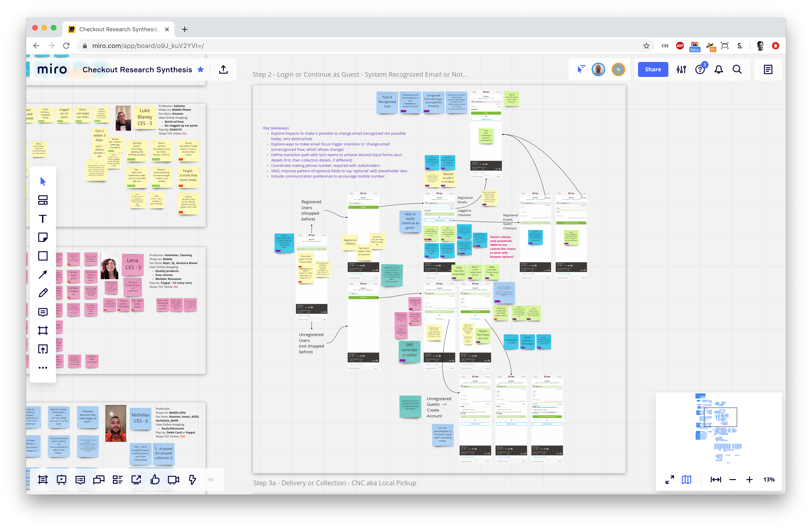Open notifications bell
812x529 pixels.
click(719, 69)
